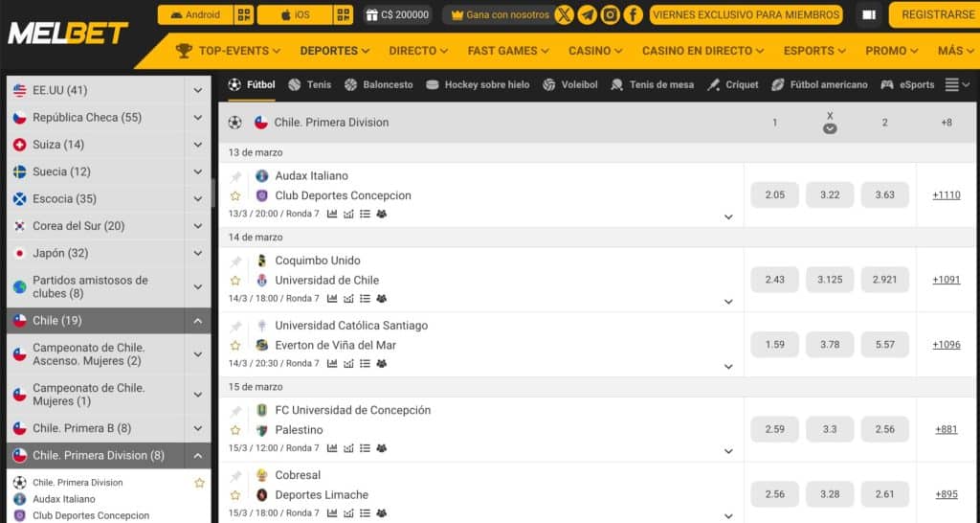
Task: Pin the Audax Italiano match
Action: (235, 176)
